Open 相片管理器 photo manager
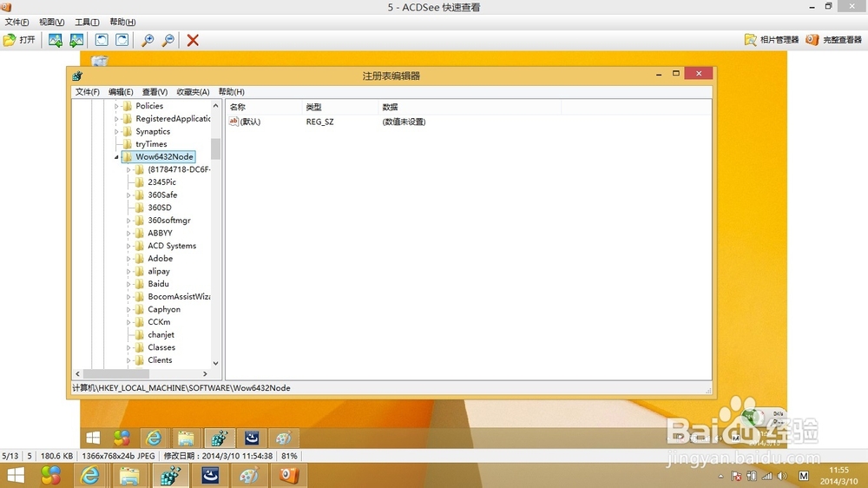 point(772,40)
